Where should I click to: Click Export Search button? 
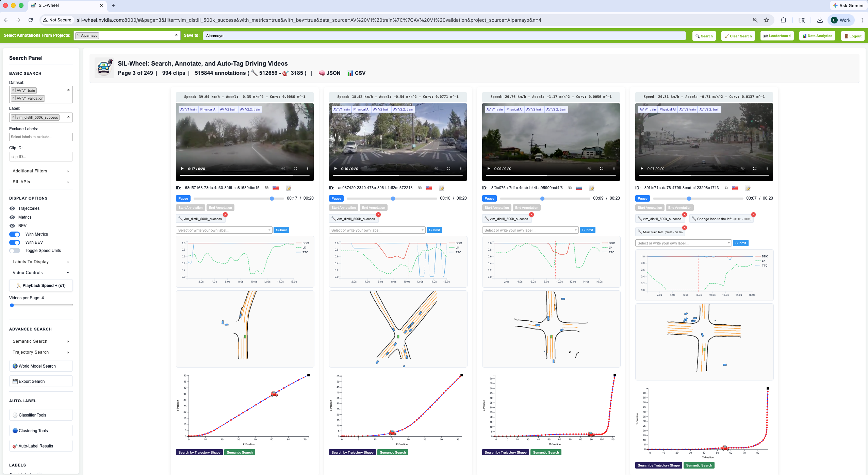41,381
